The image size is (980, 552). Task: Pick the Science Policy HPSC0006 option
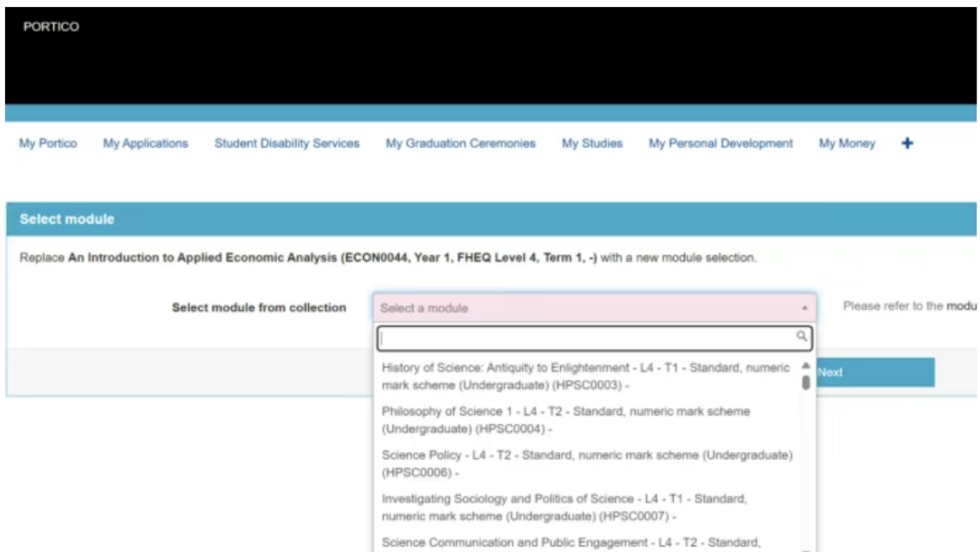[585, 463]
